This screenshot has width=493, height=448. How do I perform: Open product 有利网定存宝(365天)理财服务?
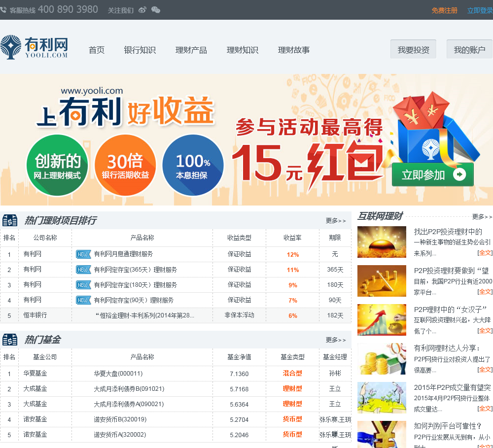tap(136, 270)
